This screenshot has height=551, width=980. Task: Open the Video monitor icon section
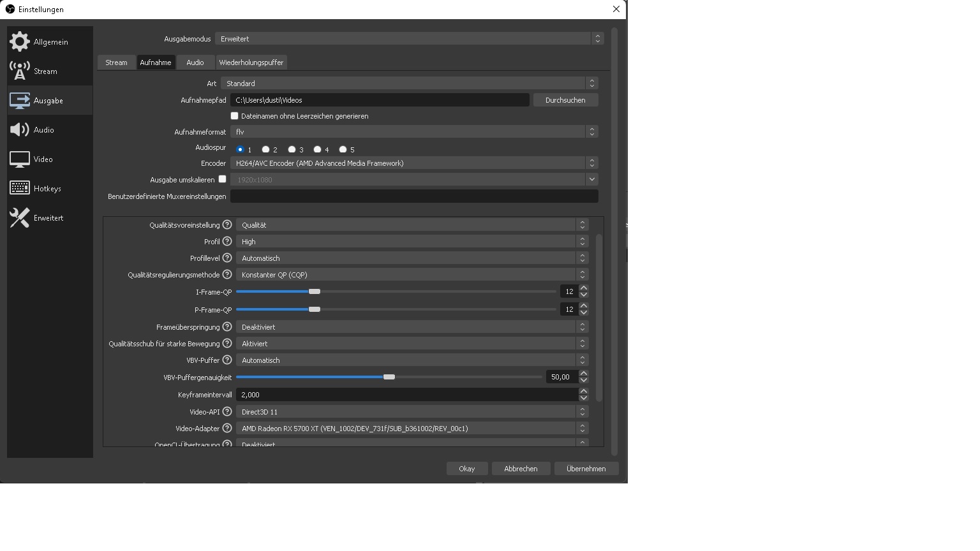[x=20, y=159]
